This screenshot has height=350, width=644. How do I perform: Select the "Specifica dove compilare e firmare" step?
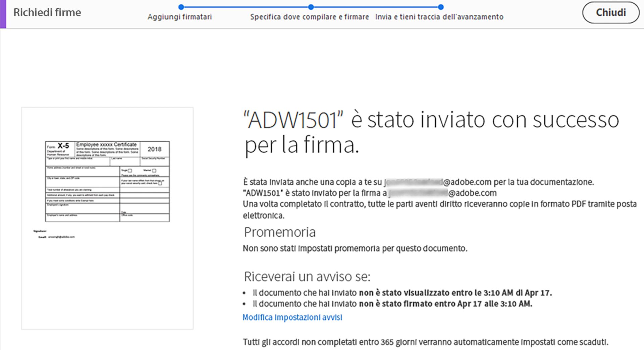coord(310,16)
